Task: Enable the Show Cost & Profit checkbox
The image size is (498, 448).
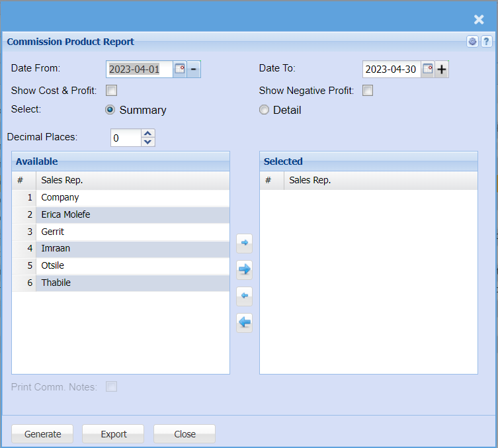Action: [112, 91]
